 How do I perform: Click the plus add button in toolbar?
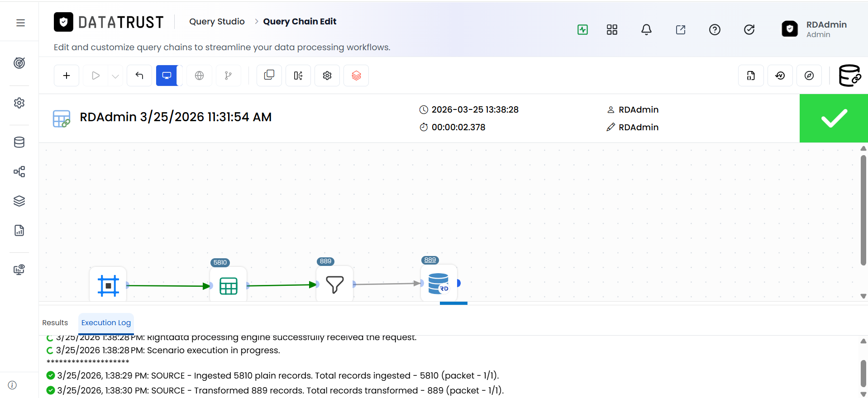[x=67, y=76]
